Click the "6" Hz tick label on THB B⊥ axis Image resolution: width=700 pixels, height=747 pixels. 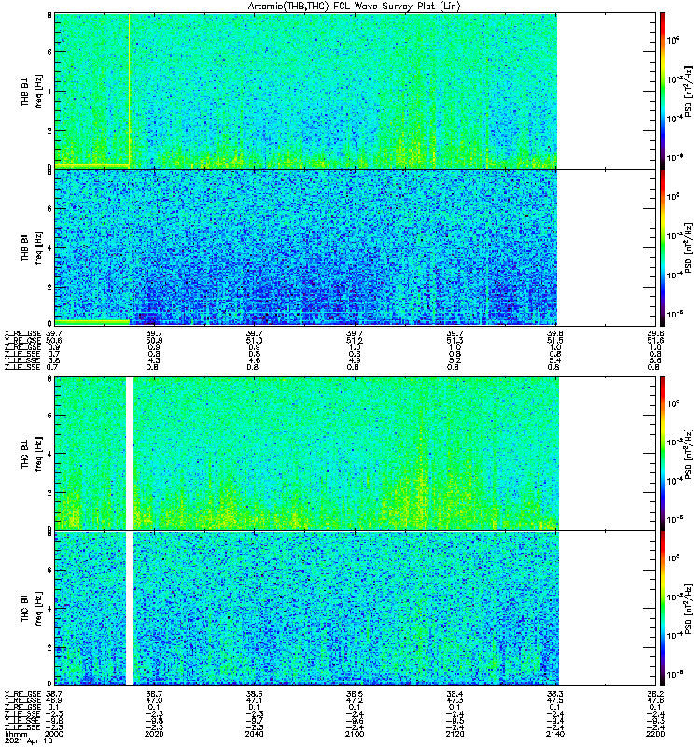click(49, 52)
